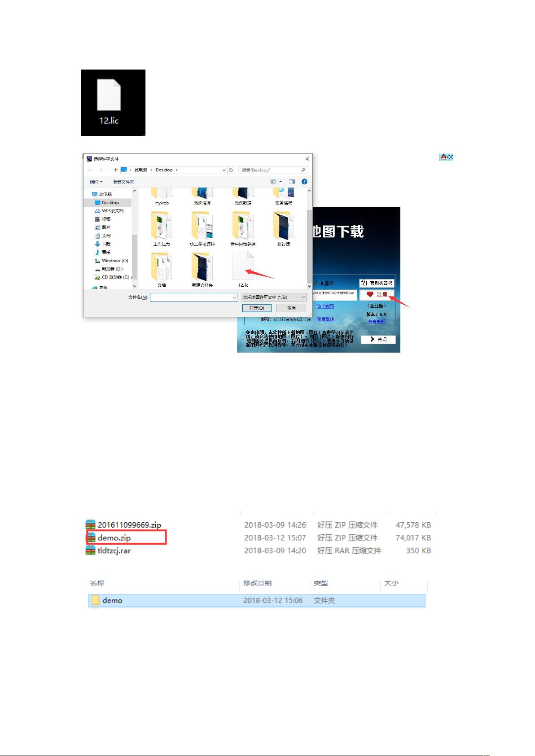Select 音乐 in navigation pane
This screenshot has width=535, height=756.
click(106, 252)
